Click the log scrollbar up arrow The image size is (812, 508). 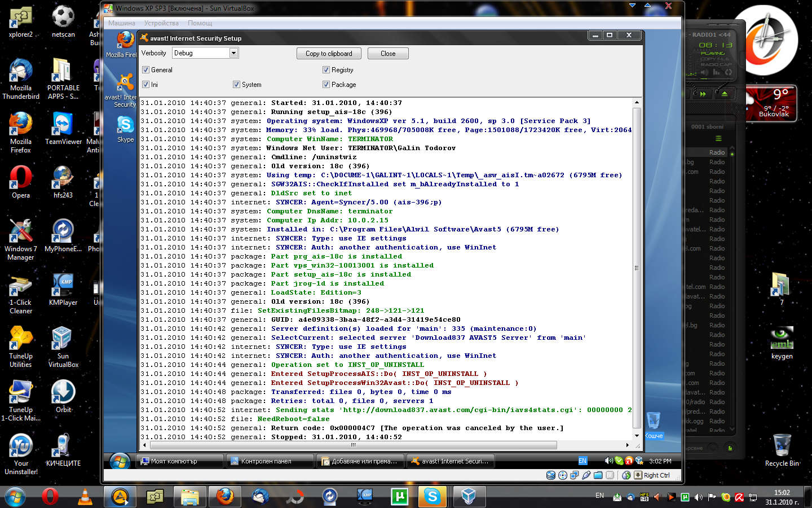637,103
